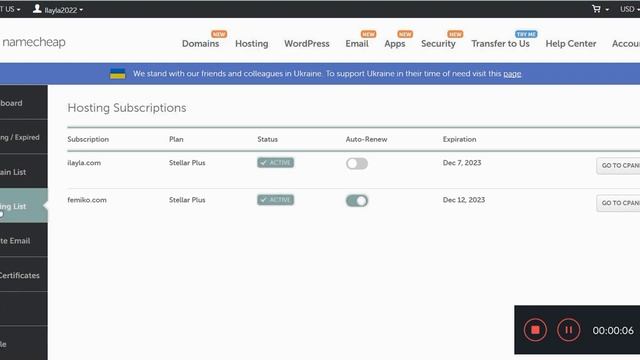Click the femiko.com subscription name

(x=87, y=200)
